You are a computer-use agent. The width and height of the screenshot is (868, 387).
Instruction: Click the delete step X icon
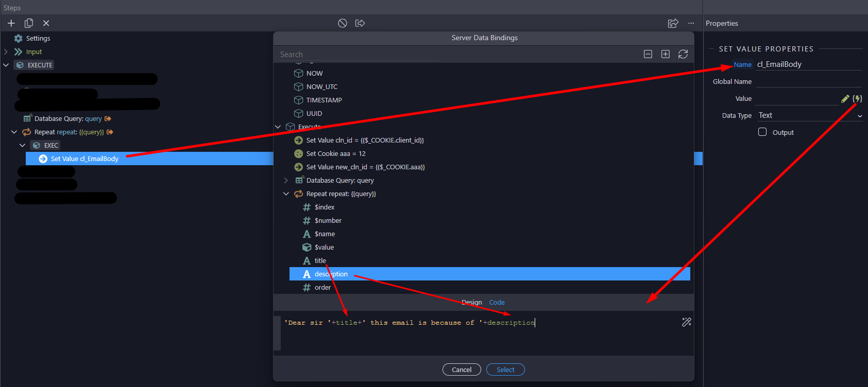[x=46, y=23]
